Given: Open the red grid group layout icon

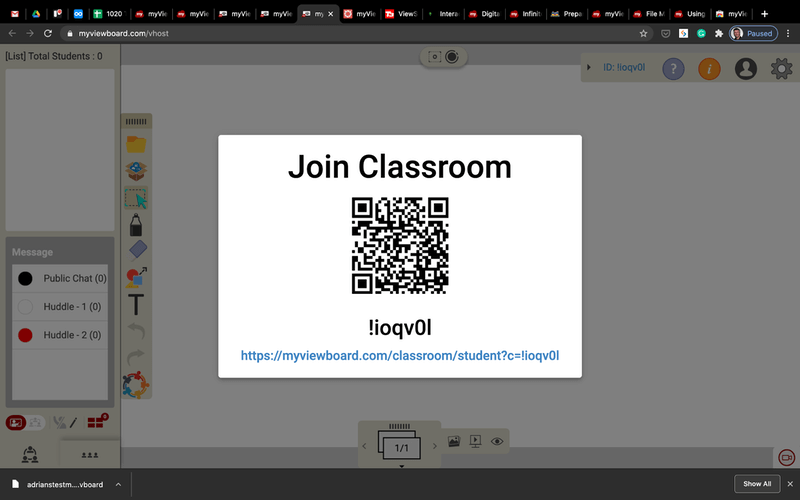Looking at the screenshot, I should 97,421.
